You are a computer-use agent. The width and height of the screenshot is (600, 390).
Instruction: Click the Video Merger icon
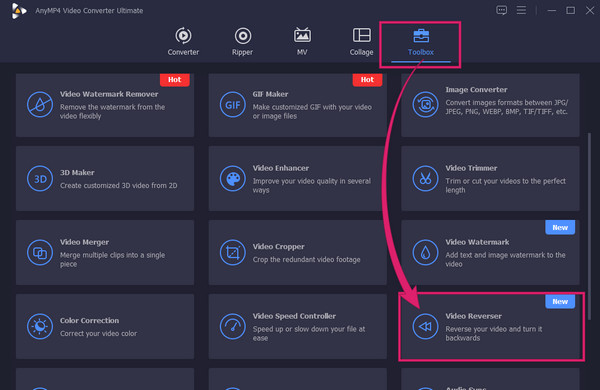click(x=40, y=253)
